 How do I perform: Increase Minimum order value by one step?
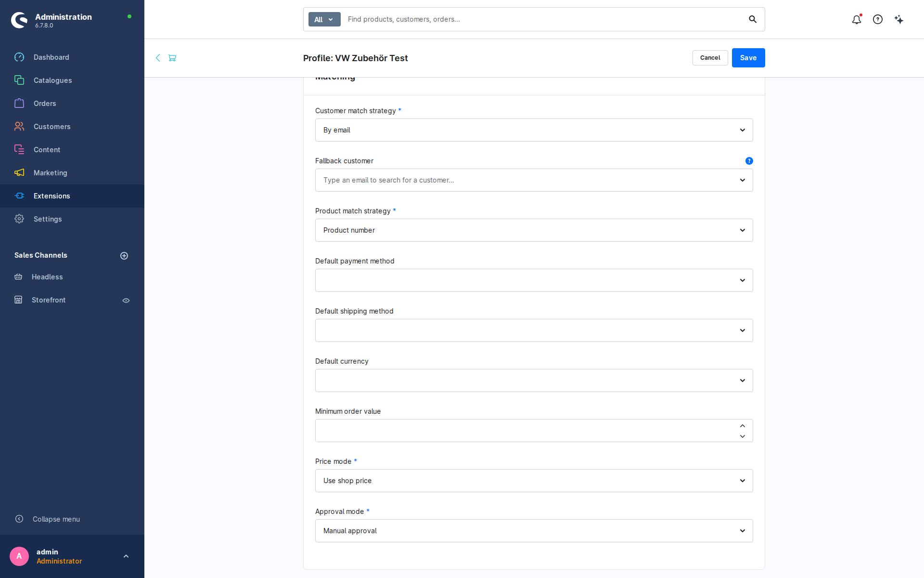click(x=743, y=426)
